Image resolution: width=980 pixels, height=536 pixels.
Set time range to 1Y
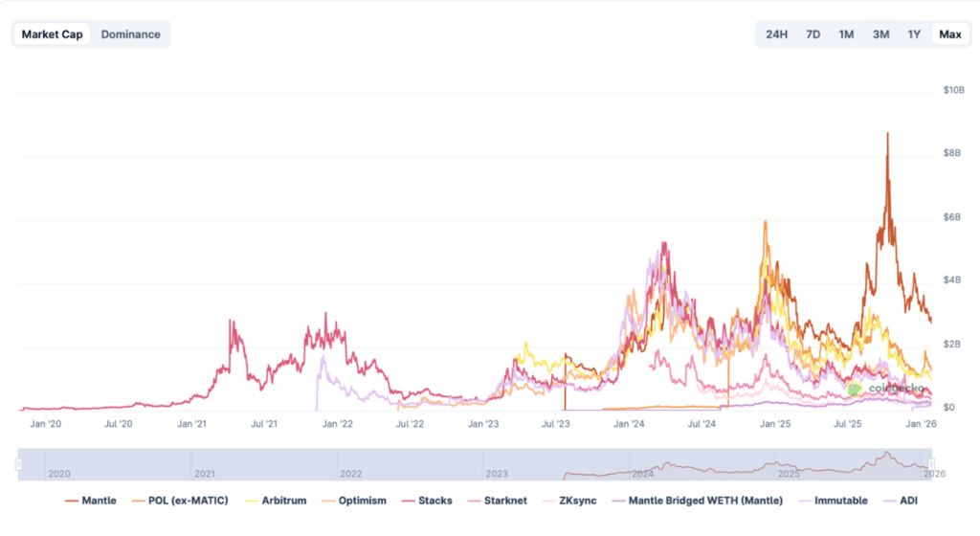914,34
